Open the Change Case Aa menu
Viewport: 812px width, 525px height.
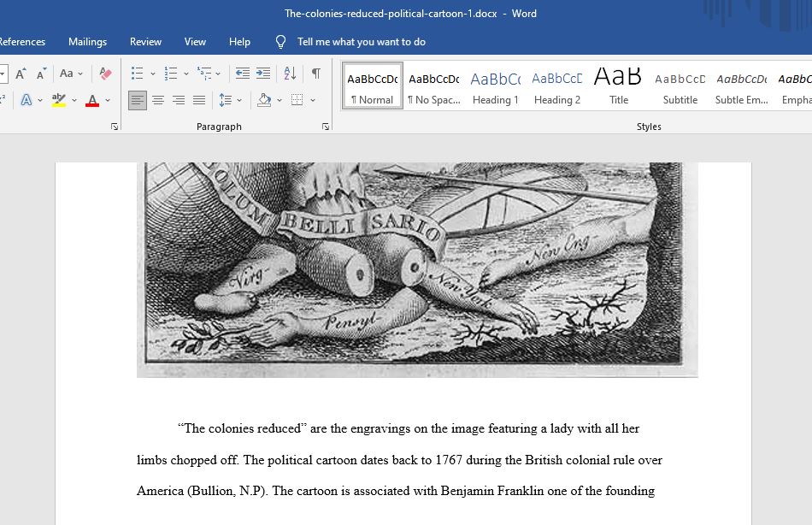pos(71,74)
